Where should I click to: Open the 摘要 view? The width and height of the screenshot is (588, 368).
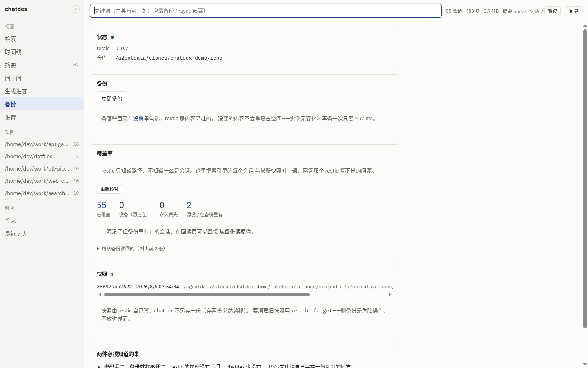point(42,65)
